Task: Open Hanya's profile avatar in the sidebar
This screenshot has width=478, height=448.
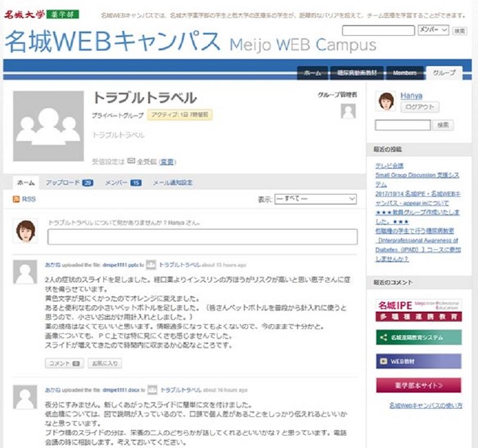Action: point(386,102)
